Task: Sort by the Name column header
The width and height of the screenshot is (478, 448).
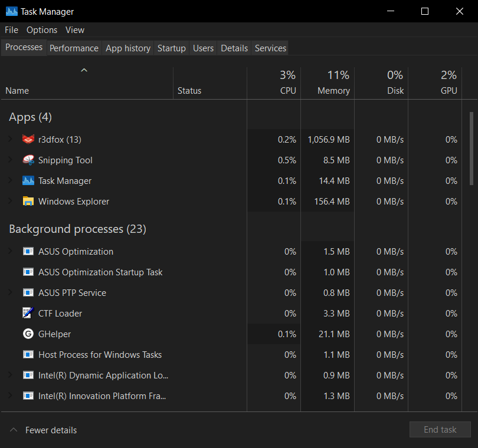Action: point(87,83)
